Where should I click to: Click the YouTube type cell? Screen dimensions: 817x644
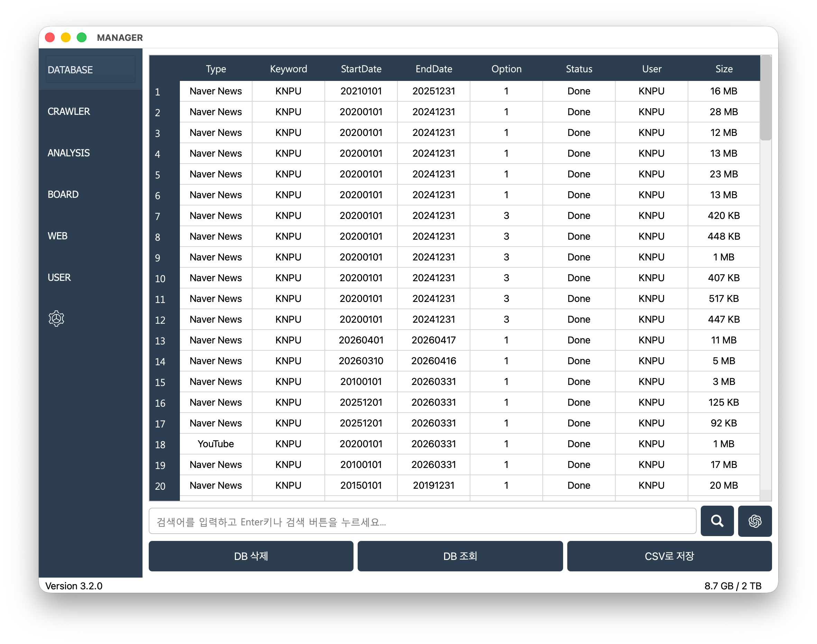(x=215, y=444)
